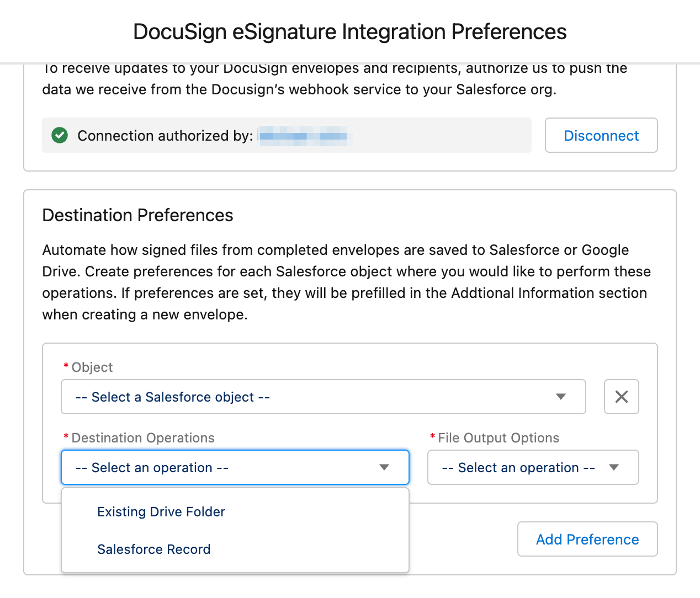Viewport: 700px width, 598px height.
Task: Click the Automate how signed files description paragraph
Action: [347, 282]
